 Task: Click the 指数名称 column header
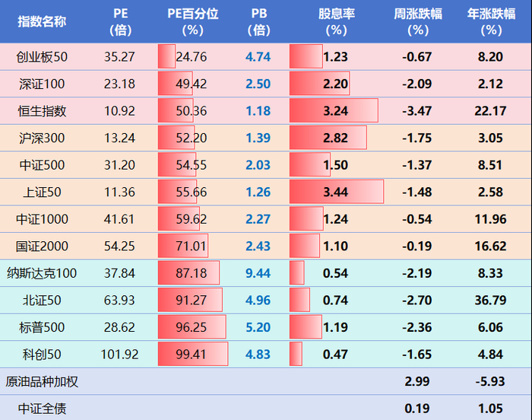[42, 21]
